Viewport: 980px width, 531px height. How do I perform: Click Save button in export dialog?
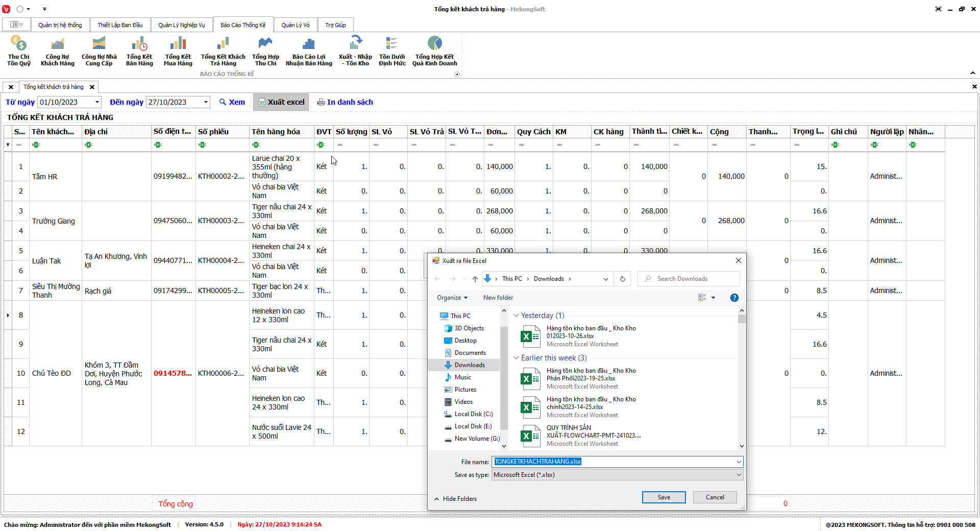click(x=664, y=497)
